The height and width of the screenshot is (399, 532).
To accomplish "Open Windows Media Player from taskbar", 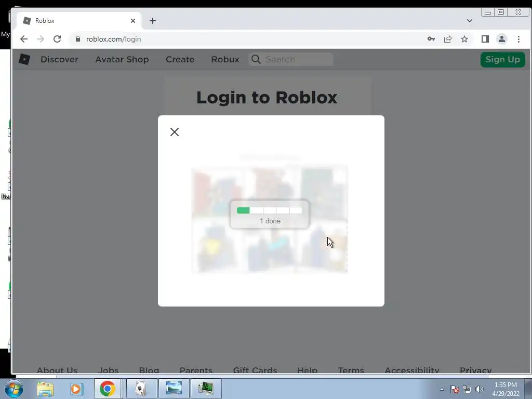I will [x=76, y=389].
